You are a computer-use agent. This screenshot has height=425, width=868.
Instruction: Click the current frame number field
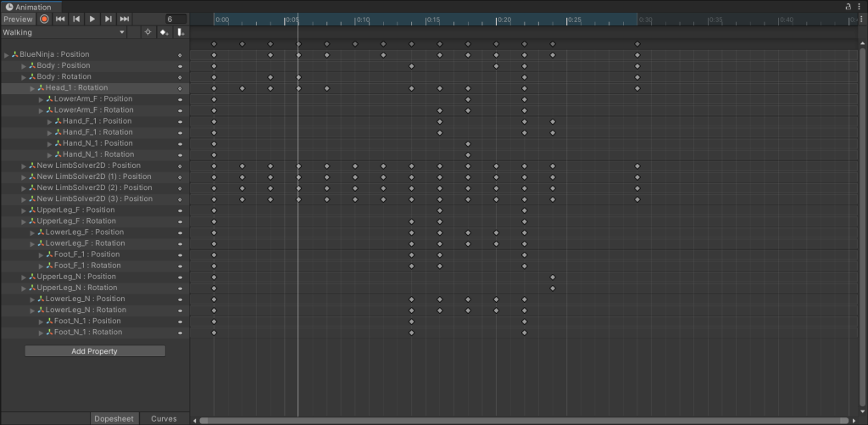[175, 19]
